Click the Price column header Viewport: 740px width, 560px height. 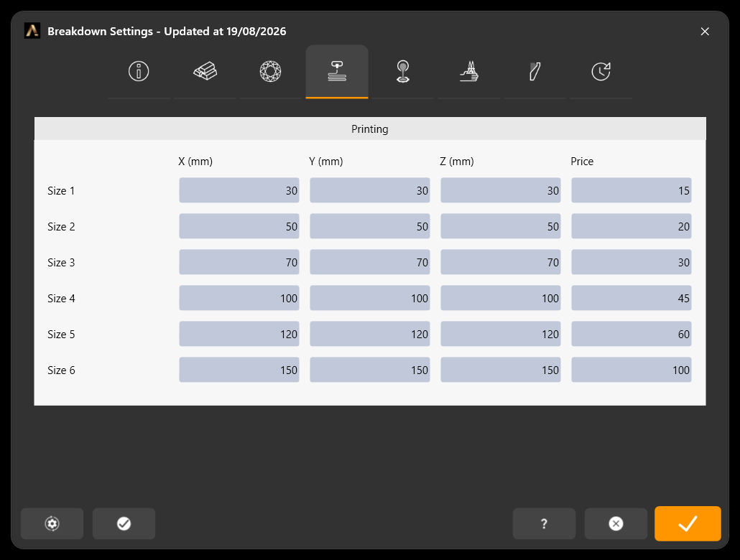pyautogui.click(x=582, y=162)
